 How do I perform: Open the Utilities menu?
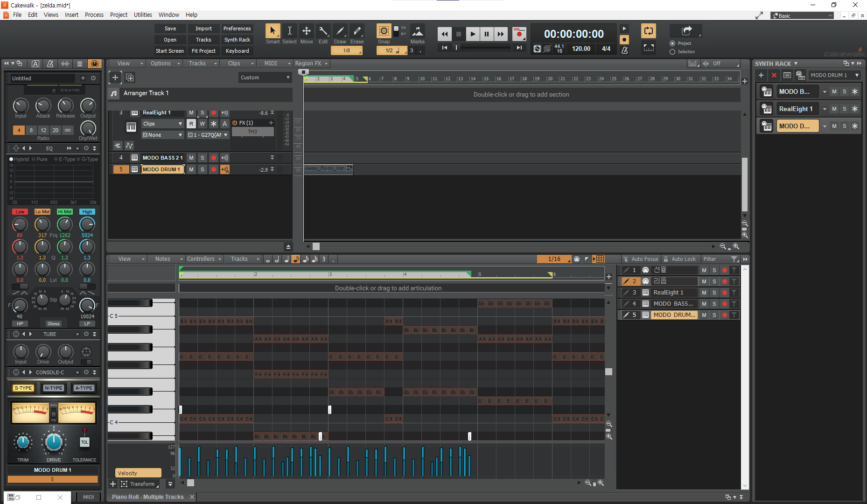[143, 15]
